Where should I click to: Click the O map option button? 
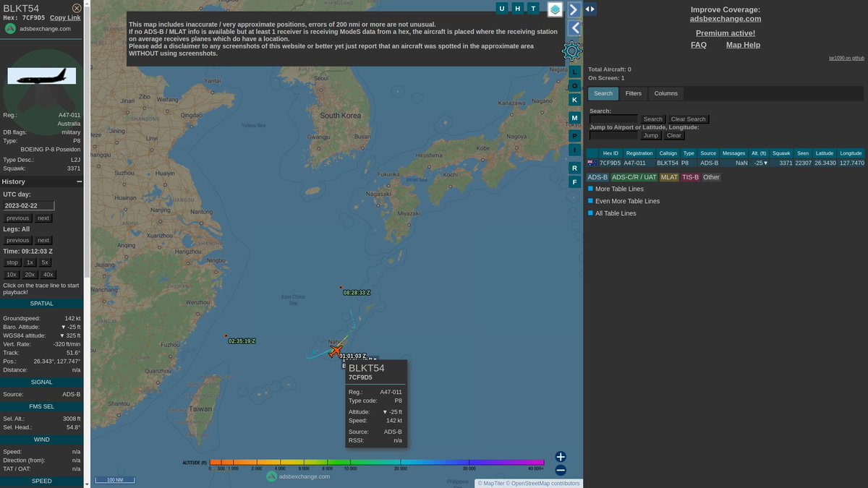pyautogui.click(x=574, y=85)
